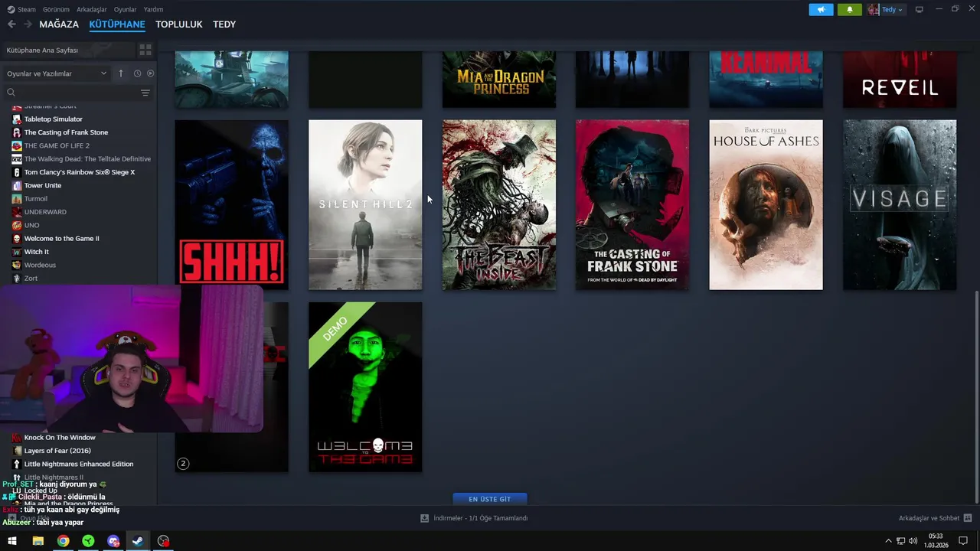Select The Walking Dead Telltale Definitive entry

pyautogui.click(x=87, y=159)
